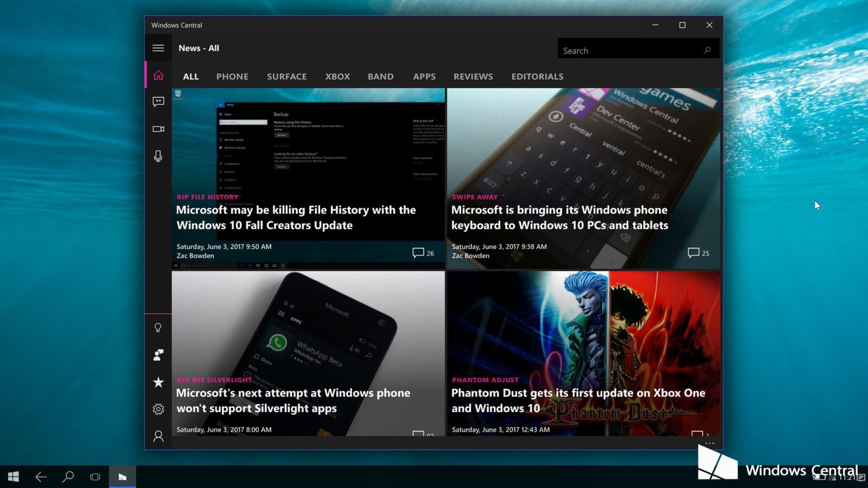The height and width of the screenshot is (488, 868).
Task: Expand the three-dots more options menu
Action: click(710, 443)
